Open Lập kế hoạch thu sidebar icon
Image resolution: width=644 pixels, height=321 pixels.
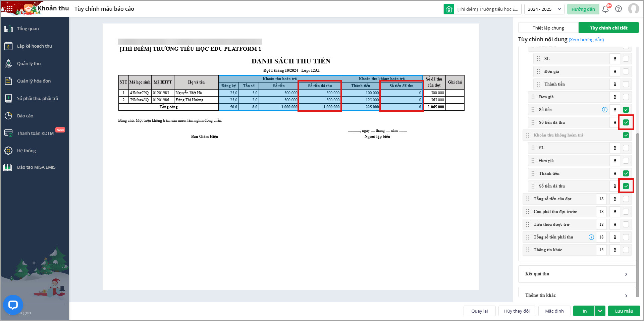tap(8, 46)
